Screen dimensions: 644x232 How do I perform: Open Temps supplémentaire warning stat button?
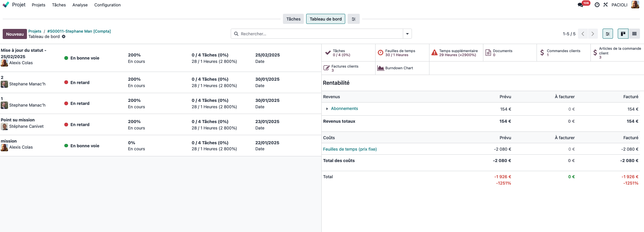click(x=456, y=53)
